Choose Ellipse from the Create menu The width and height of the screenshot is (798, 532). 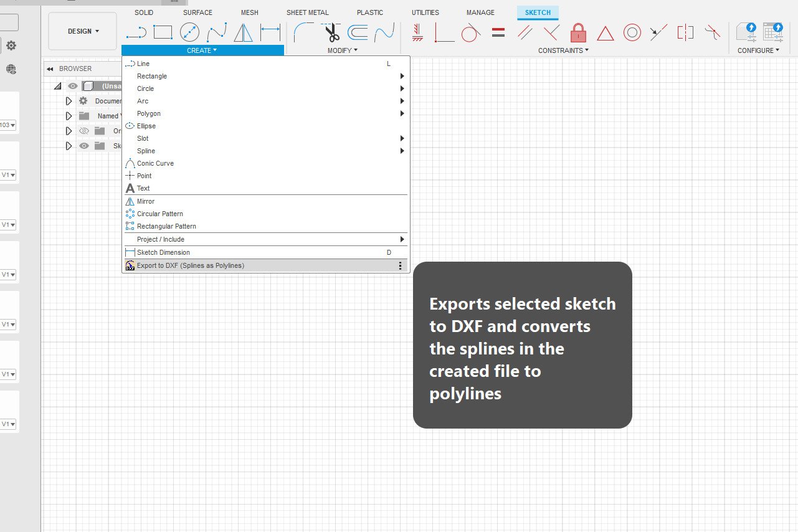point(266,126)
